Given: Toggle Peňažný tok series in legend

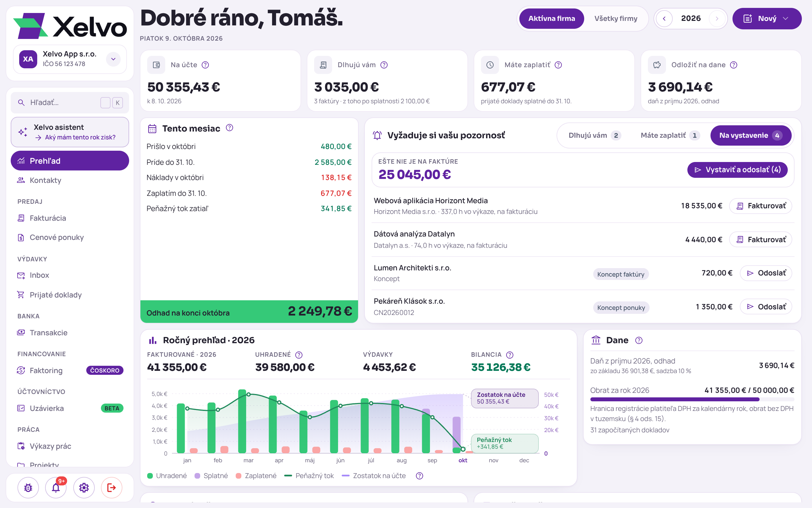Looking at the screenshot, I should tap(309, 476).
